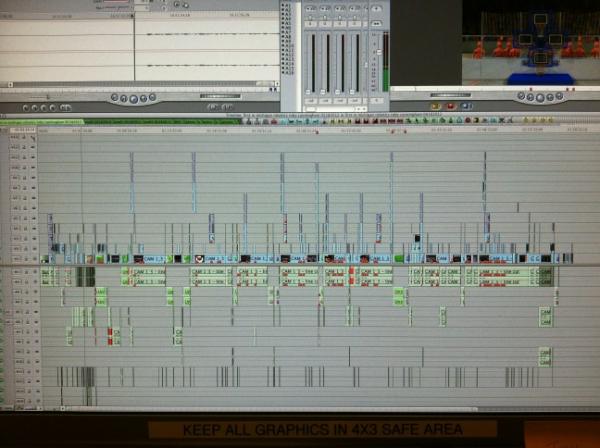Go to next edit in the Viewer transport
The image size is (600, 448).
pyautogui.click(x=152, y=97)
